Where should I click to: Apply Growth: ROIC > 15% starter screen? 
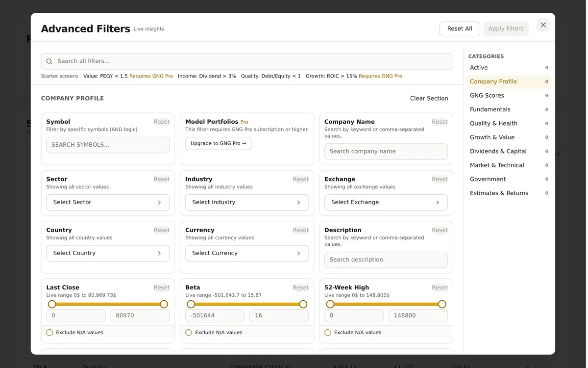click(354, 77)
